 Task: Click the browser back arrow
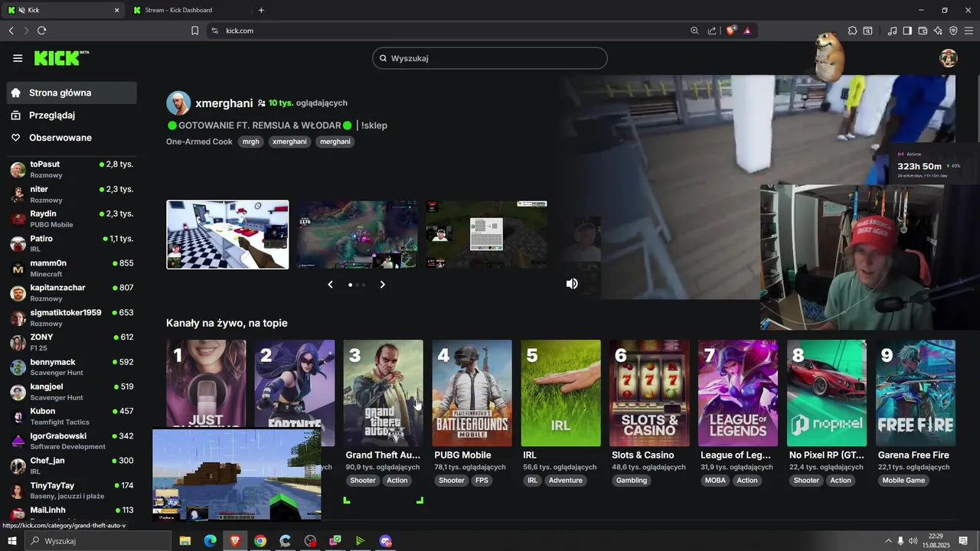[x=11, y=31]
